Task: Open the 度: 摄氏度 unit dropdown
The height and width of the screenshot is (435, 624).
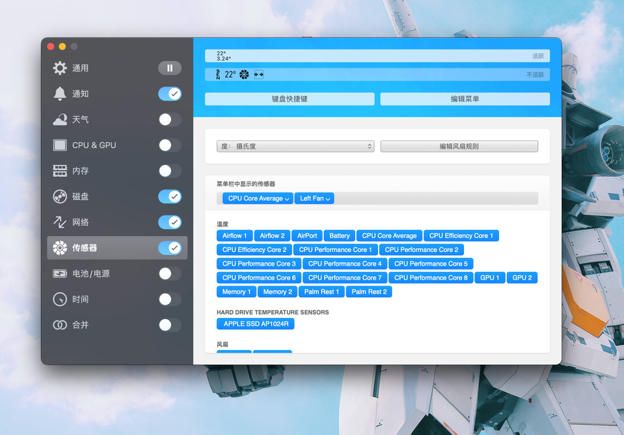Action: tap(295, 146)
